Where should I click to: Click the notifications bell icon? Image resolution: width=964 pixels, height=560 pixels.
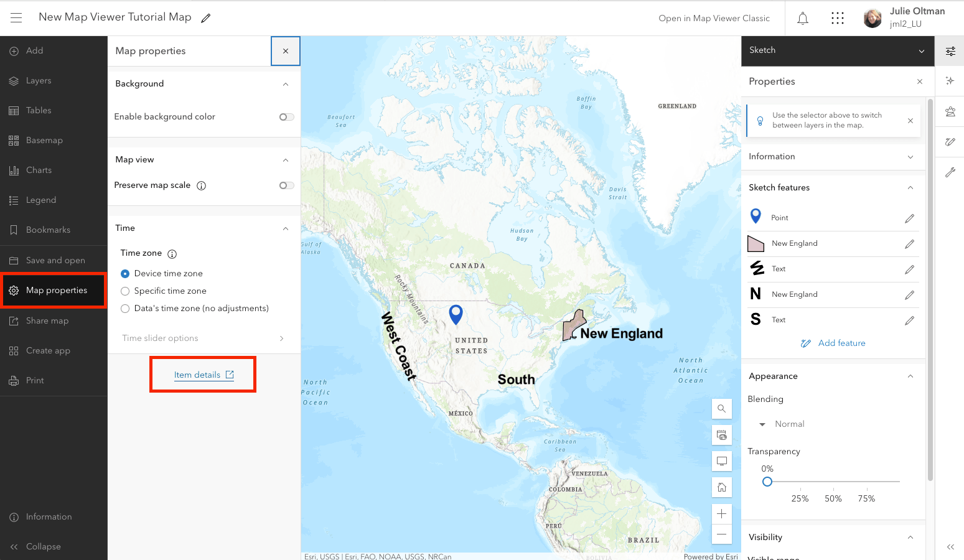[803, 19]
